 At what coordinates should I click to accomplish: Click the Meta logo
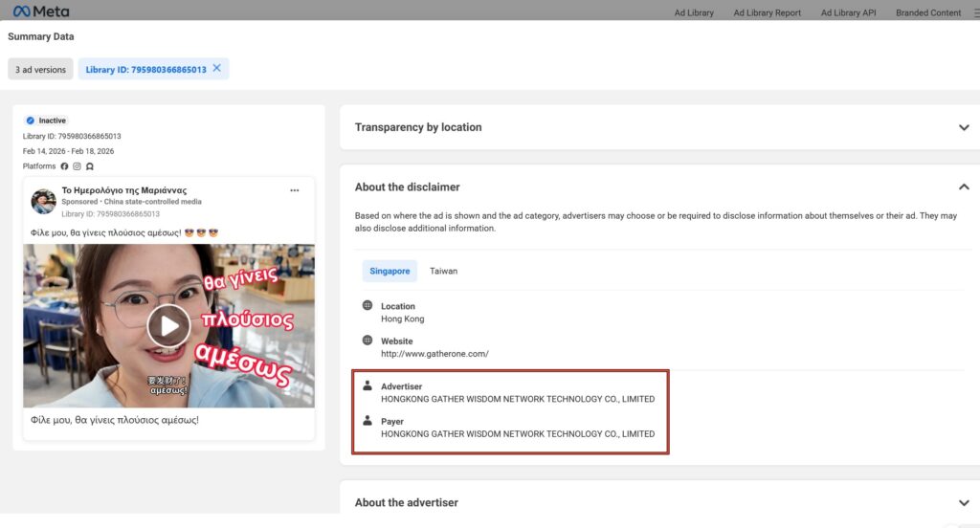[x=40, y=11]
